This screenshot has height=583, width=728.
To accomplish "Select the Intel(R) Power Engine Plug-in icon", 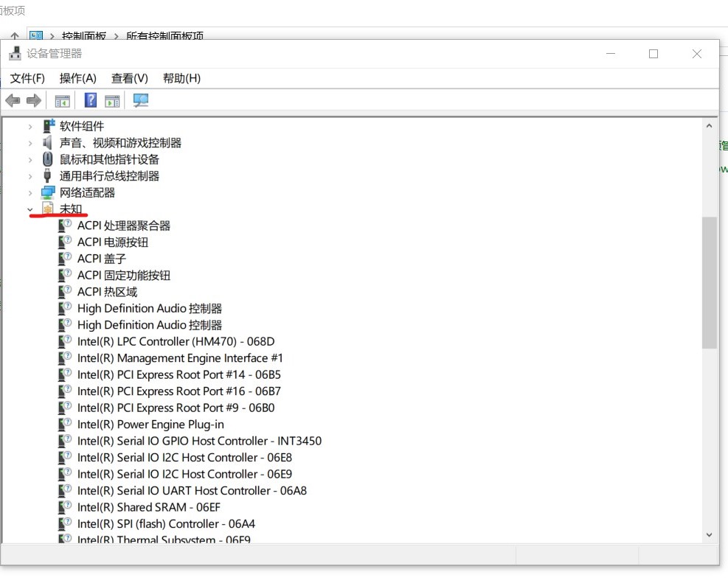I will [x=65, y=424].
